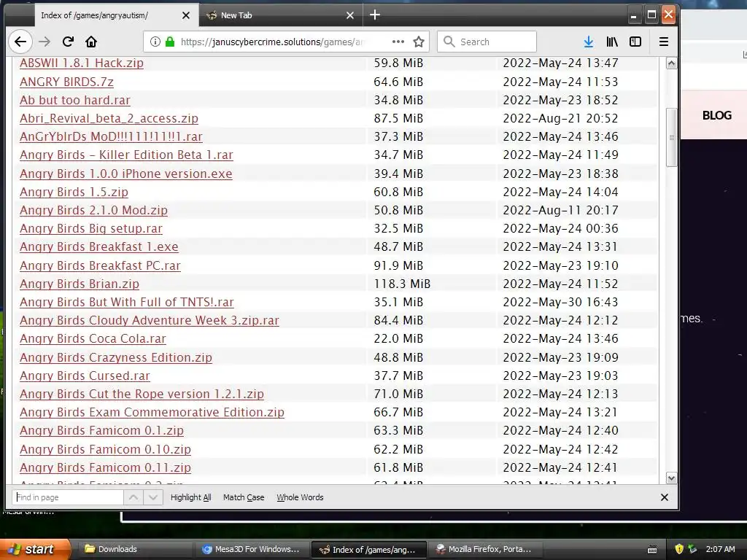
Task: Open Angry Birds - Killer Edition Beta 1.rar
Action: click(126, 155)
